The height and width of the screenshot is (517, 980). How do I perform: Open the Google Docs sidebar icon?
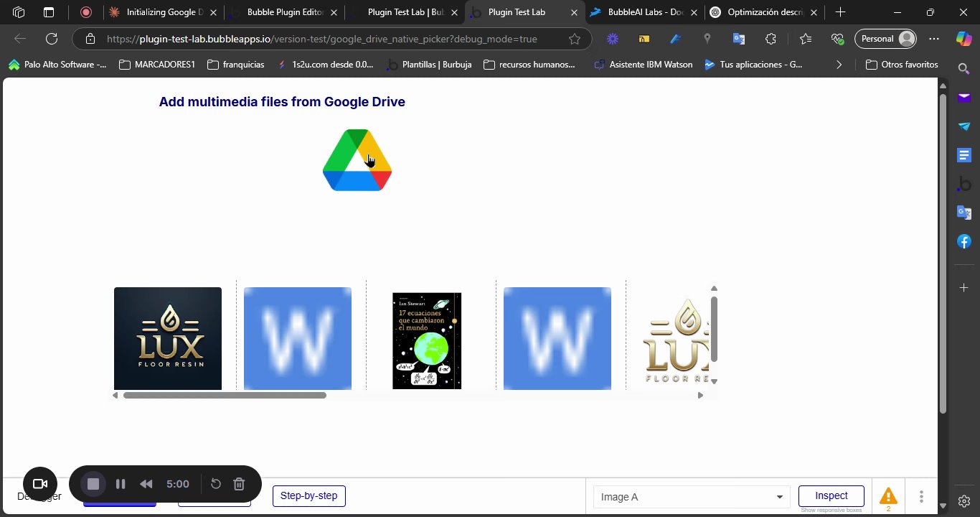[x=964, y=155]
